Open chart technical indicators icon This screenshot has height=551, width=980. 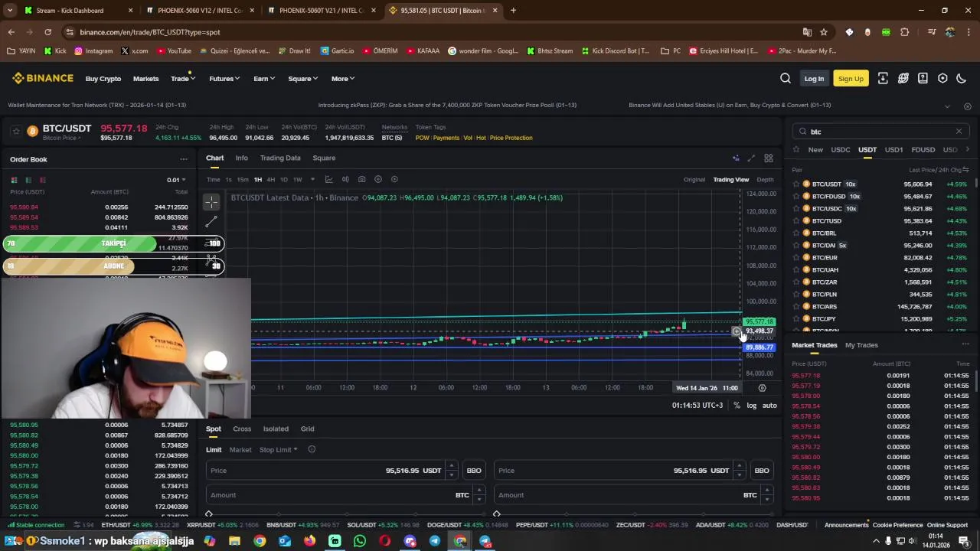pos(328,179)
